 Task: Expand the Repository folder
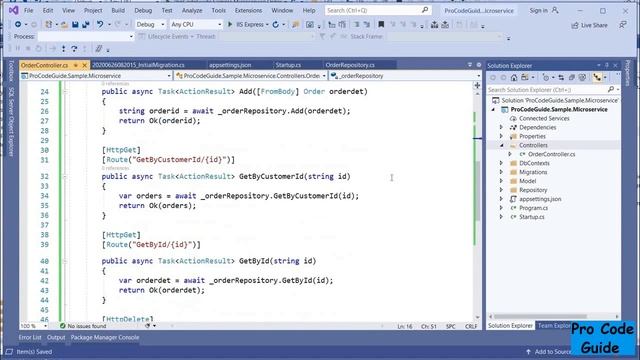pos(501,190)
